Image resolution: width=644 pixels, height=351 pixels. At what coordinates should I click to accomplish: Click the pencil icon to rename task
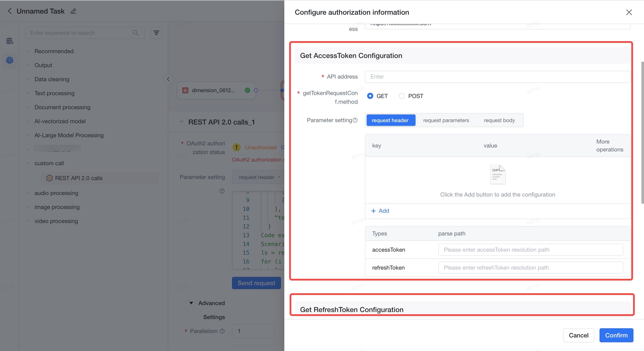[73, 11]
